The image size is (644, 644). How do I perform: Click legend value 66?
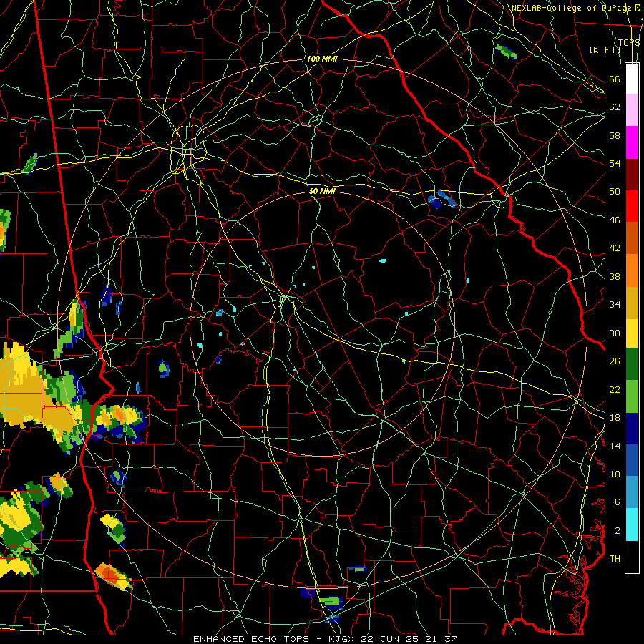[x=615, y=79]
